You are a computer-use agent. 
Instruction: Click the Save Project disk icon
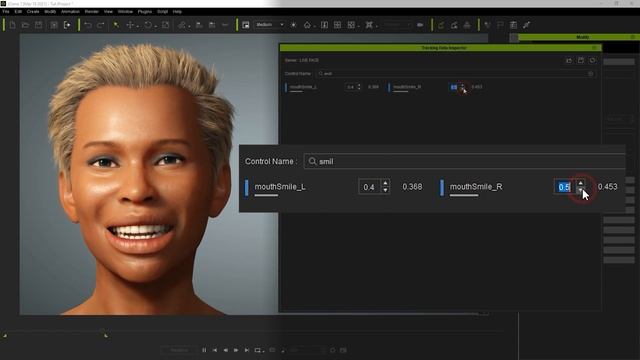tap(38, 25)
